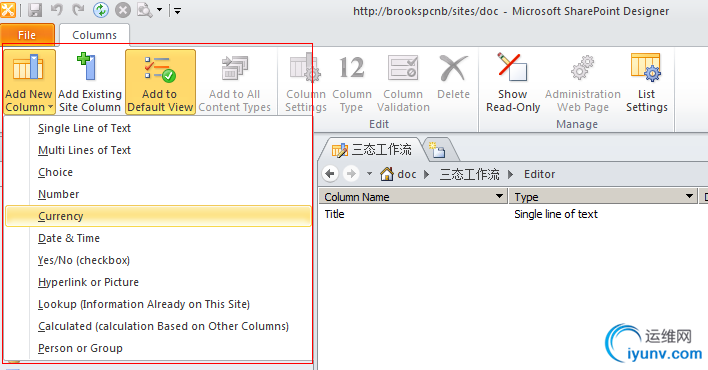Open the navigation history dropdown
Image resolution: width=708 pixels, height=370 pixels.
369,174
